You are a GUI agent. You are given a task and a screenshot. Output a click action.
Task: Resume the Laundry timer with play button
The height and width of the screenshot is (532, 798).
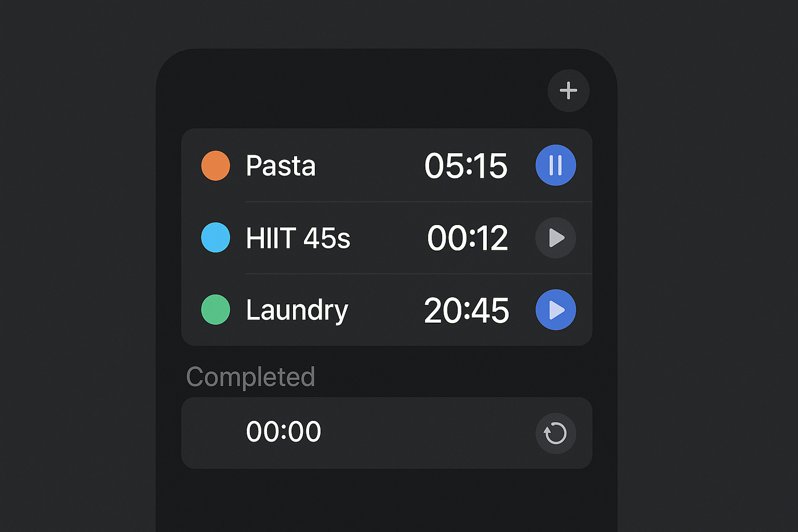(x=555, y=310)
